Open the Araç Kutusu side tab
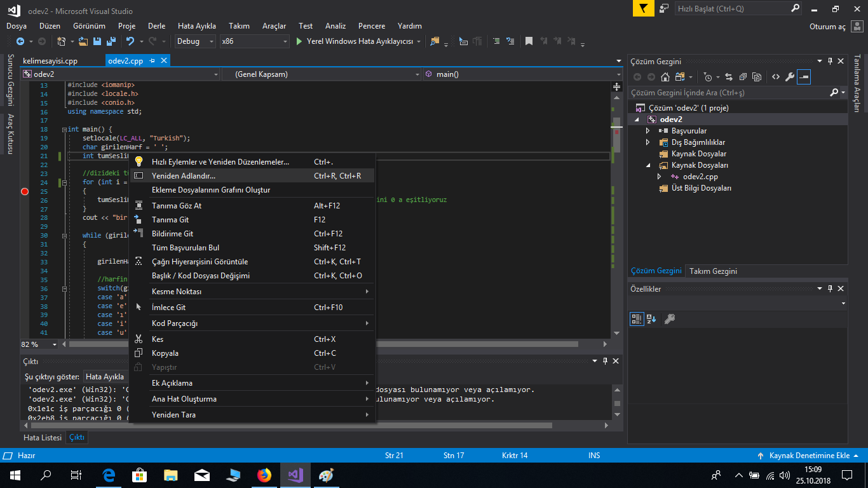The image size is (868, 488). [x=10, y=133]
